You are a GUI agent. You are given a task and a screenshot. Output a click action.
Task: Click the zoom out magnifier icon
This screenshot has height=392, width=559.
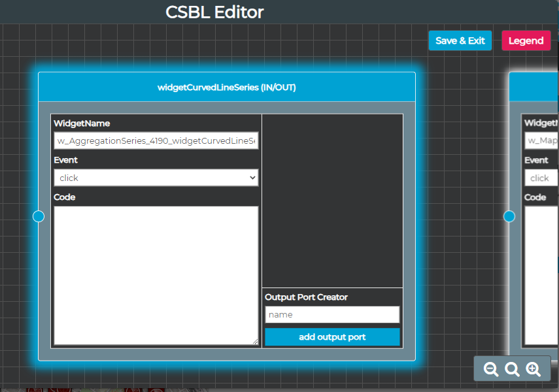[491, 369]
